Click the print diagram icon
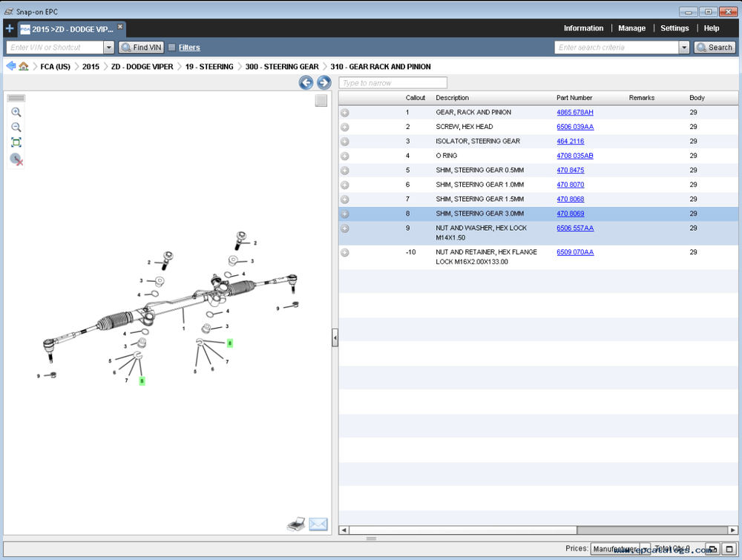 click(x=296, y=524)
